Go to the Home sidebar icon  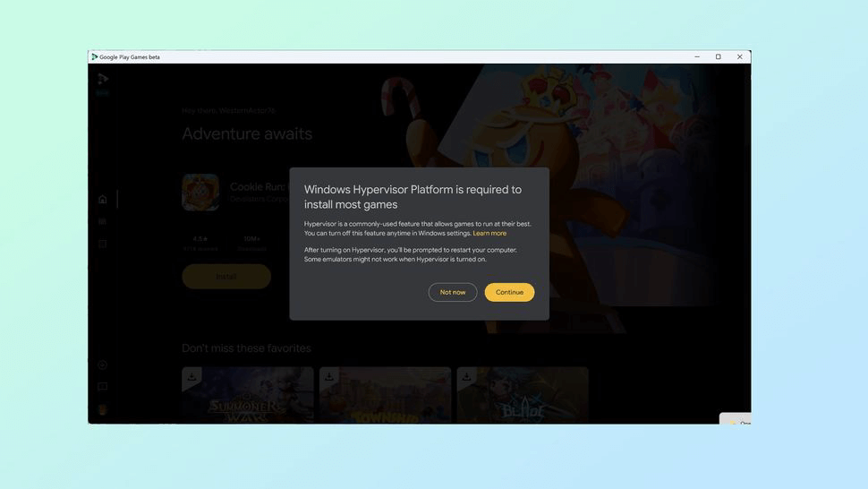102,200
